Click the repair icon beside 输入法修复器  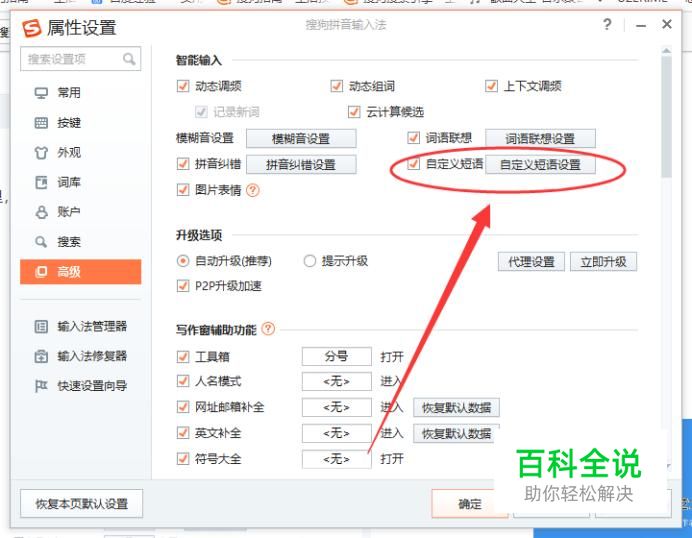click(41, 356)
